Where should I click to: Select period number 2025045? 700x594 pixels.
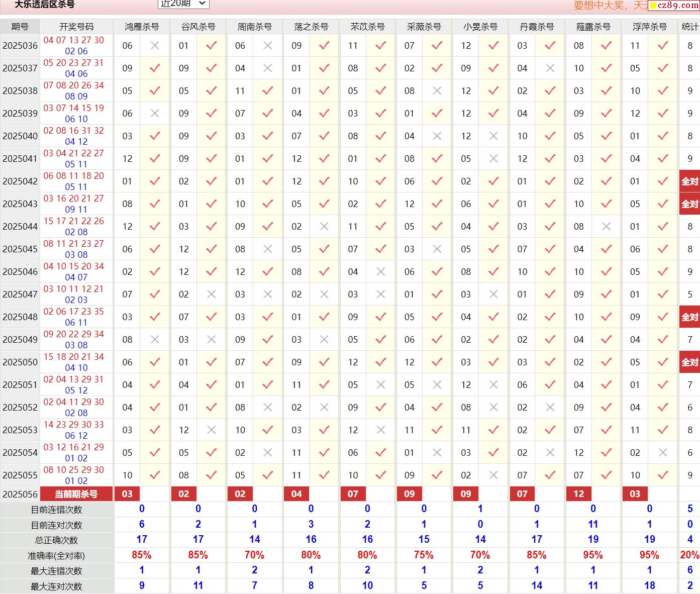click(x=20, y=249)
